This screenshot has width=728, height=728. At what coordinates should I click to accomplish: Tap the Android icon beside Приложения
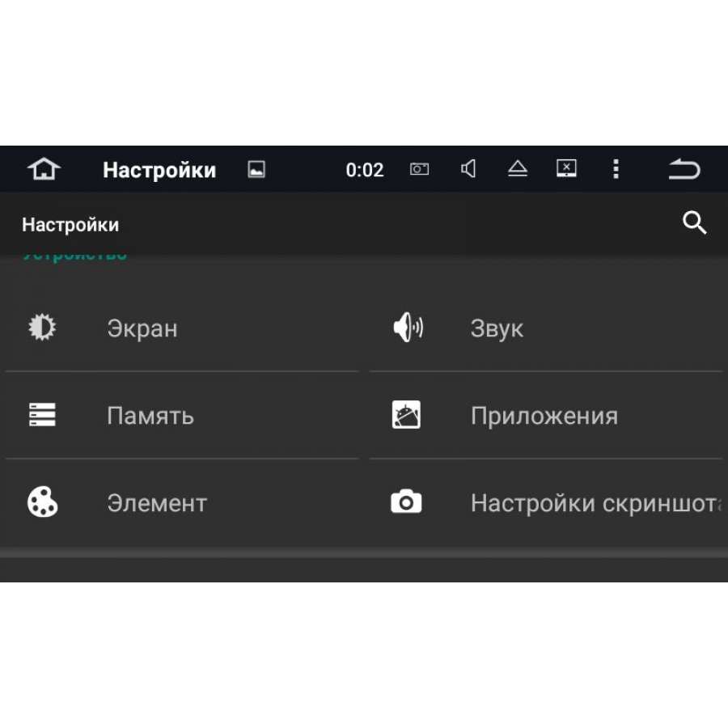pyautogui.click(x=406, y=415)
